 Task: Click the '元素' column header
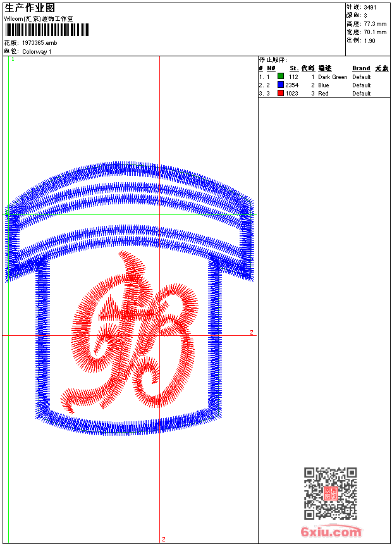pyautogui.click(x=382, y=68)
